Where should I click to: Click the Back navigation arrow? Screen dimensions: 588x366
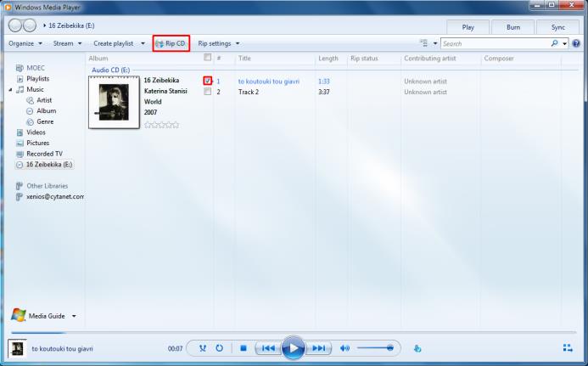tap(15, 25)
